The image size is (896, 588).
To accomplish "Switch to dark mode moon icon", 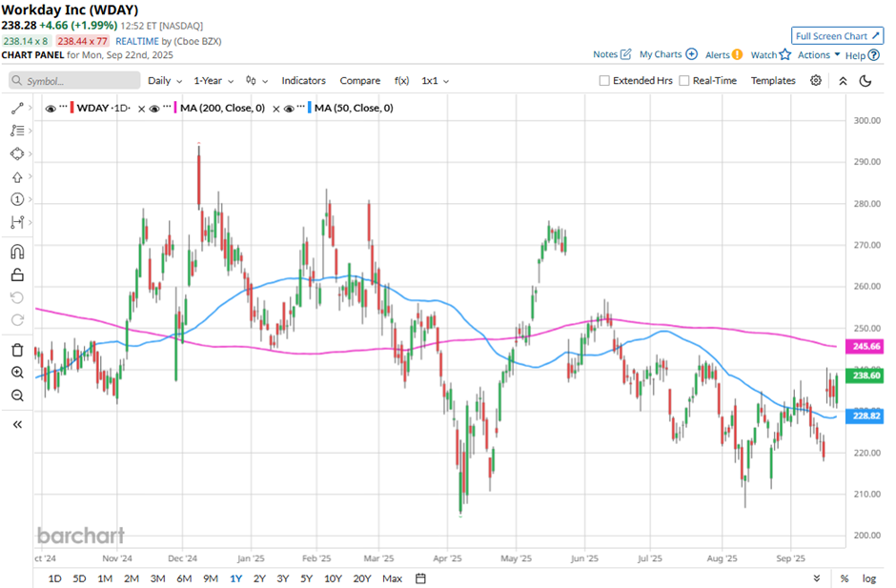I will 865,81.
